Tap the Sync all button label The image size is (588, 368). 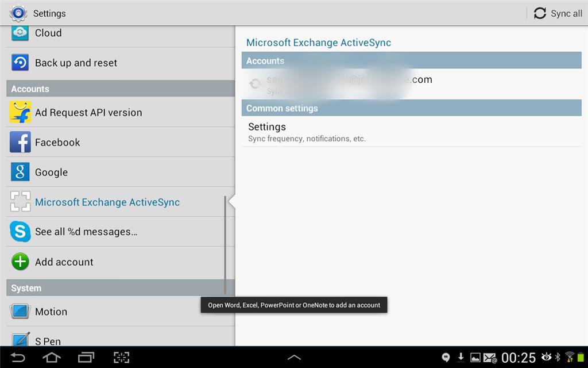pyautogui.click(x=566, y=14)
